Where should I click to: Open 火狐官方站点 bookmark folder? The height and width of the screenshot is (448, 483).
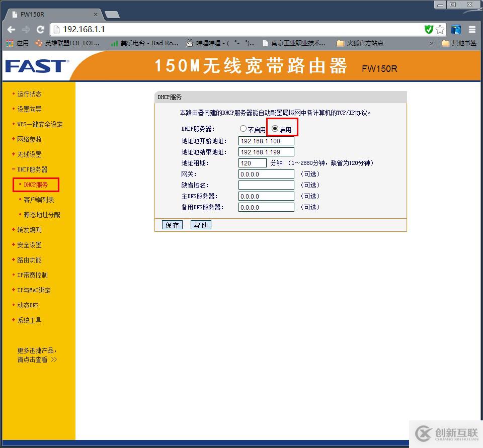pos(360,43)
